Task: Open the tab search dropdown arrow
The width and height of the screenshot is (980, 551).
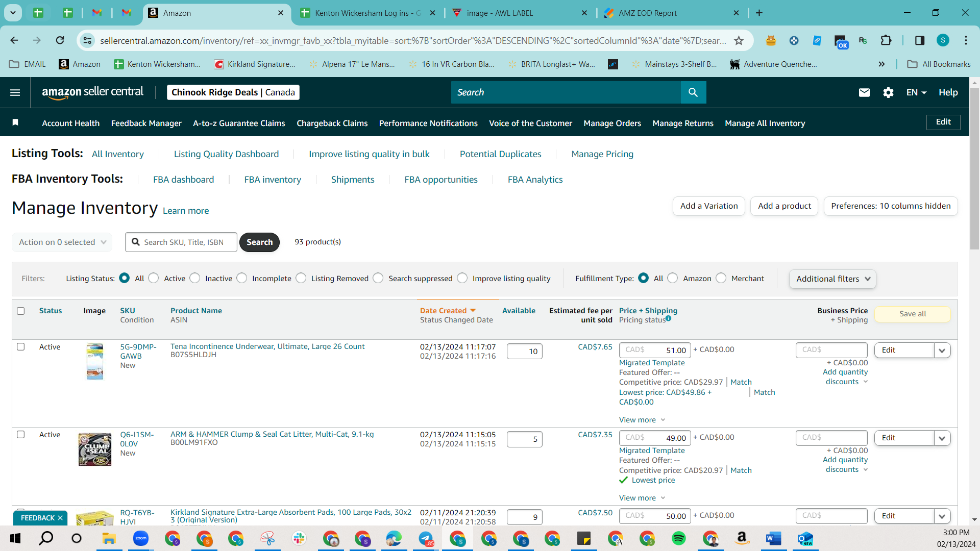Action: pyautogui.click(x=13, y=13)
